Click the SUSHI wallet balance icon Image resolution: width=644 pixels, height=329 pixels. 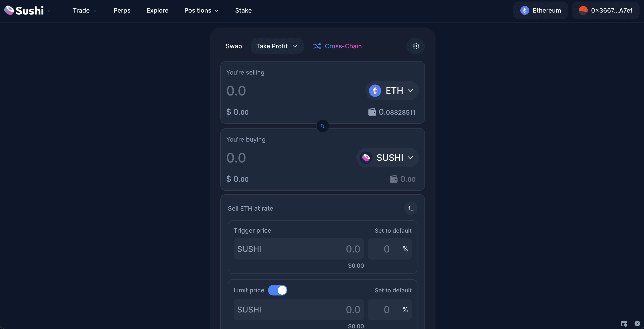point(393,179)
